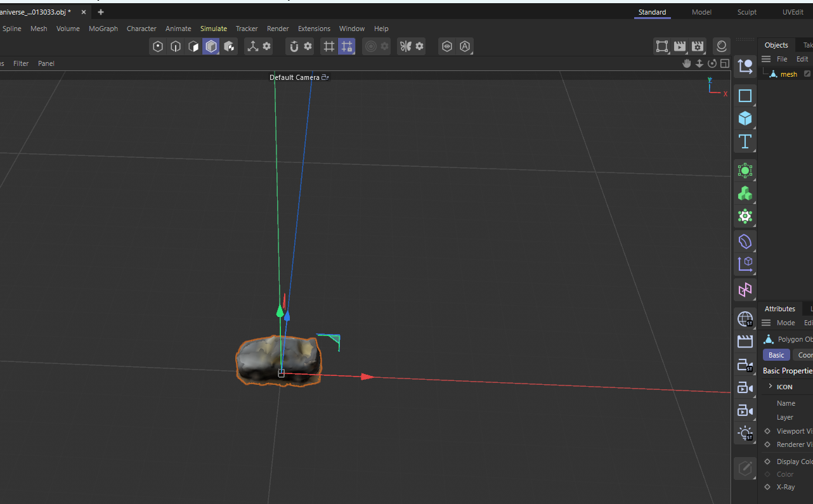Image resolution: width=813 pixels, height=504 pixels.
Task: Click the Cube primitive icon
Action: click(x=745, y=118)
